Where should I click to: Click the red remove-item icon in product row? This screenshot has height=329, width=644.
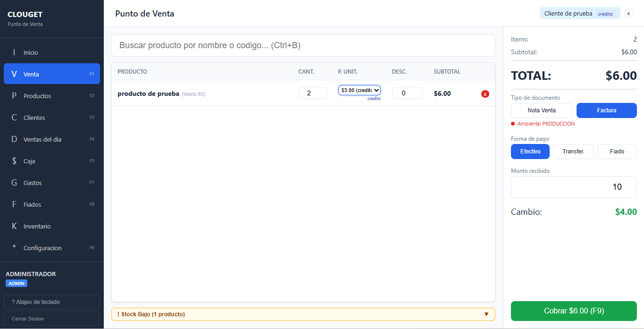pyautogui.click(x=485, y=94)
